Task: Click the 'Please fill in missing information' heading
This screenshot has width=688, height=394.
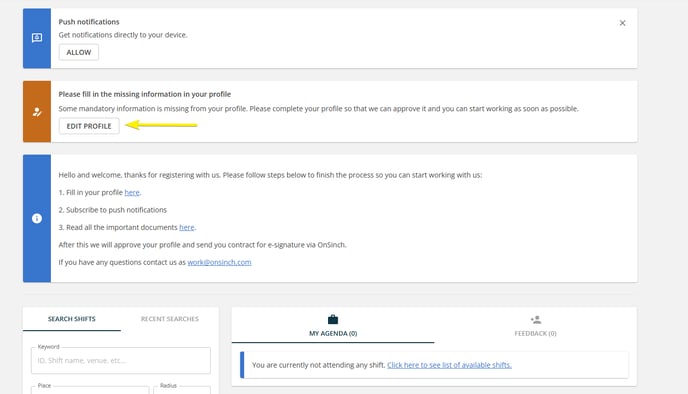Action: pos(145,94)
